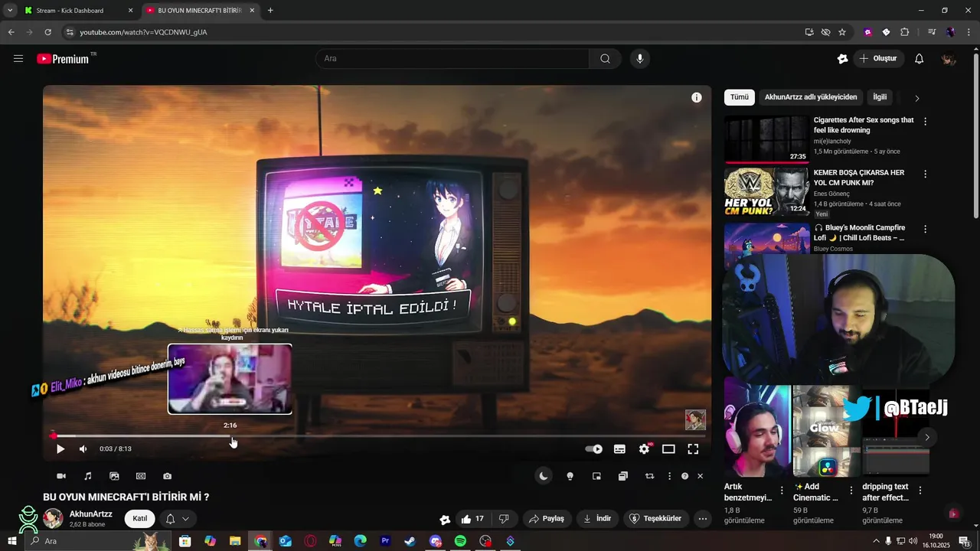Image resolution: width=980 pixels, height=551 pixels.
Task: Click the AkhunArtzz channel name
Action: (90, 514)
